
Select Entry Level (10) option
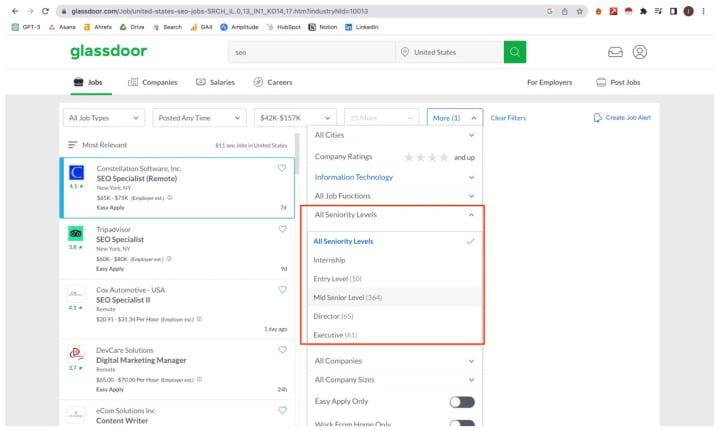pyautogui.click(x=394, y=279)
